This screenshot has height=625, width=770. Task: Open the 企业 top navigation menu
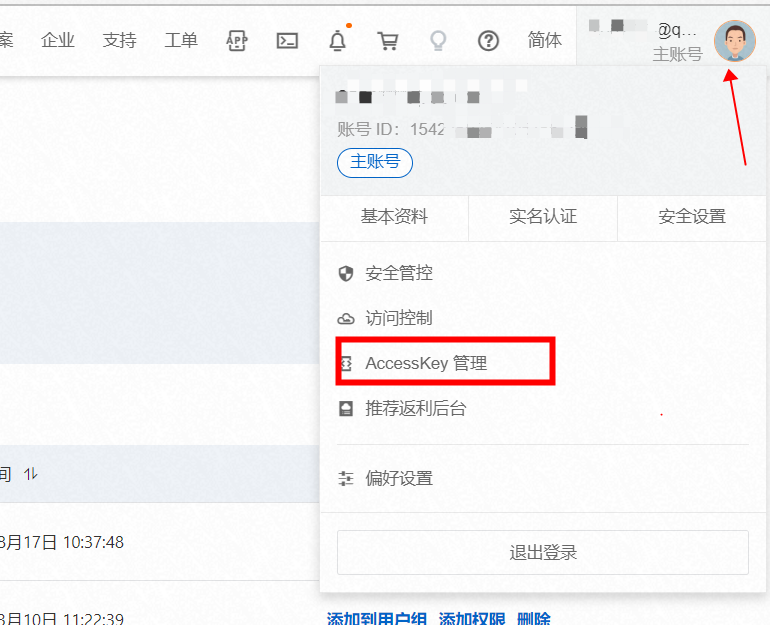pyautogui.click(x=58, y=41)
